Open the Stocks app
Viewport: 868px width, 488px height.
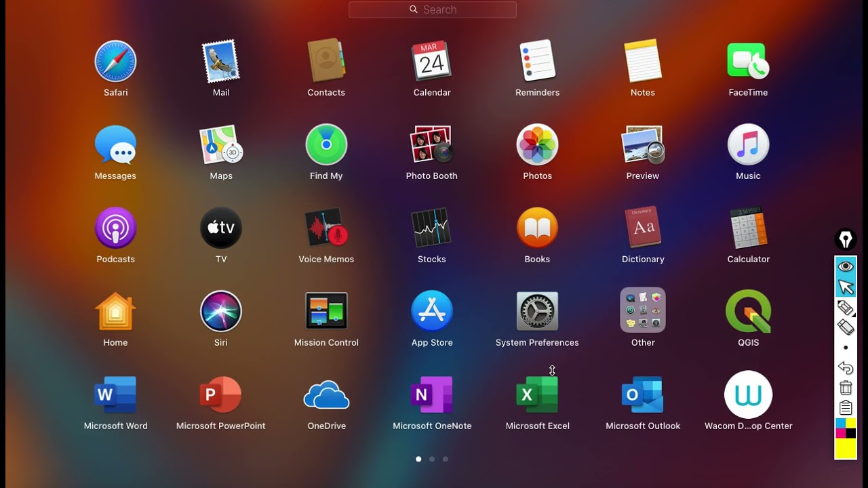click(x=432, y=228)
